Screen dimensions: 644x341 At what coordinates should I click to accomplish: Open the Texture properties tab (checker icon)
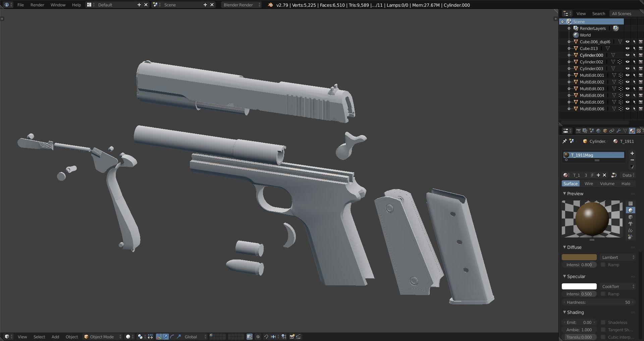pos(639,131)
